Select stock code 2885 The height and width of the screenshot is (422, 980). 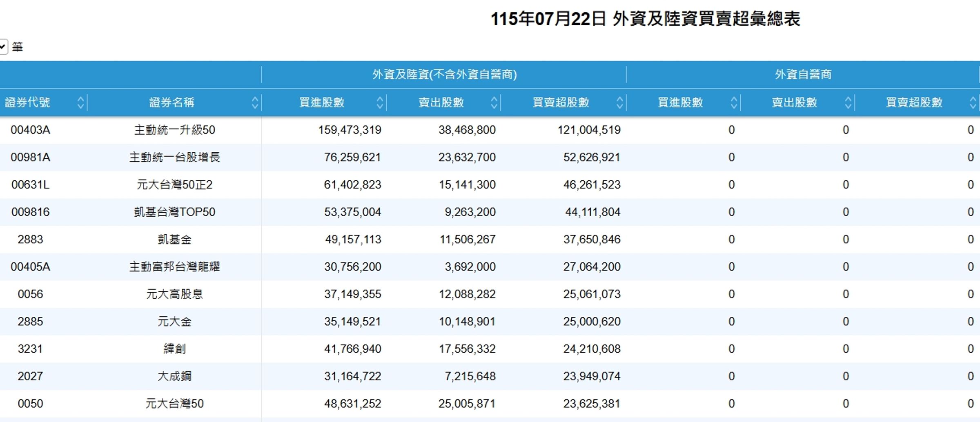pyautogui.click(x=30, y=321)
